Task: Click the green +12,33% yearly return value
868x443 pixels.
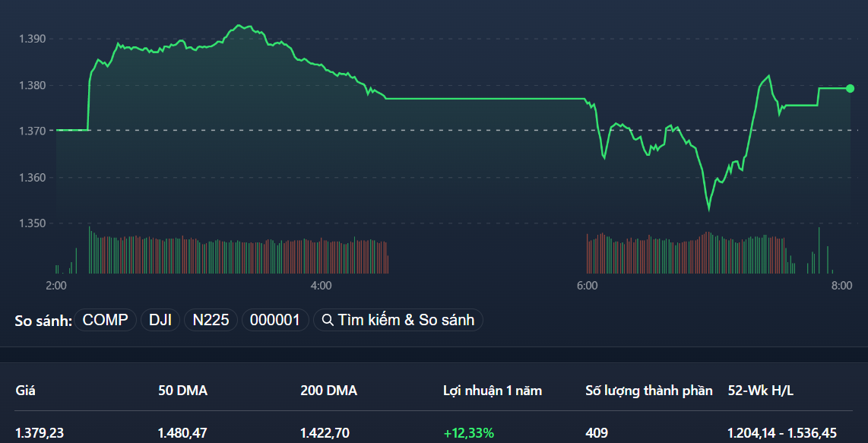Action: point(468,433)
